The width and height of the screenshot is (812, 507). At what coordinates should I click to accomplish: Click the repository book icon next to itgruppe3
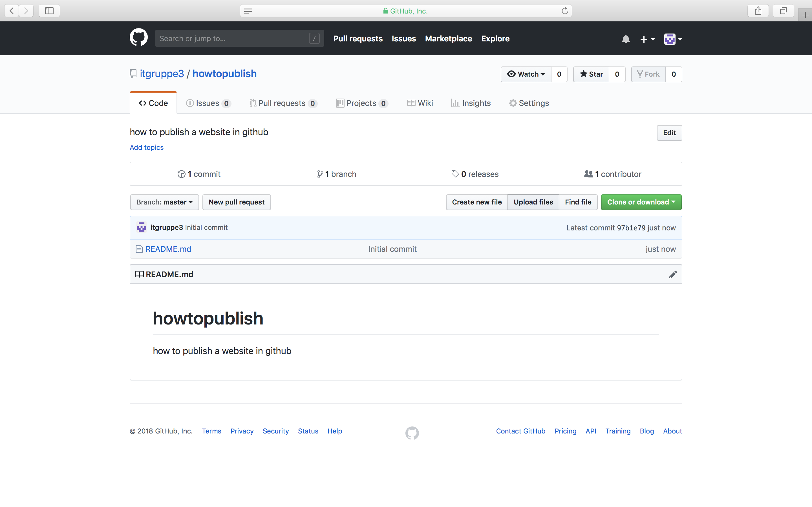[x=133, y=74]
